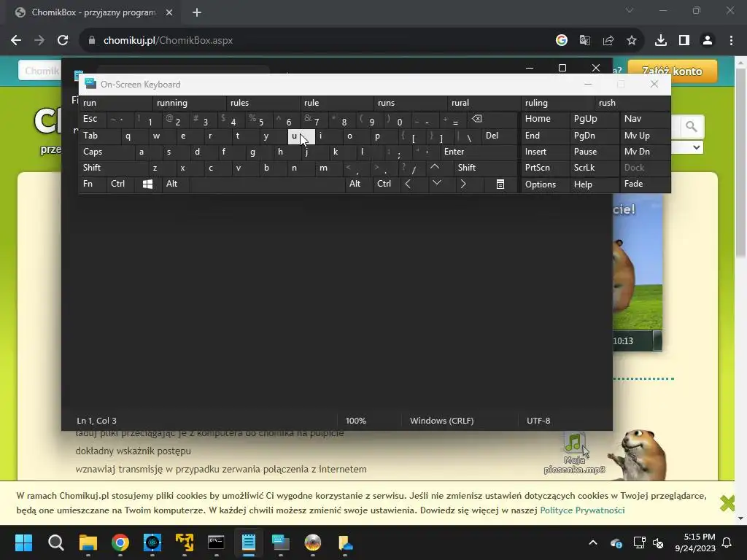This screenshot has width=747, height=560.
Task: Open File Explorer from taskbar
Action: click(x=88, y=542)
